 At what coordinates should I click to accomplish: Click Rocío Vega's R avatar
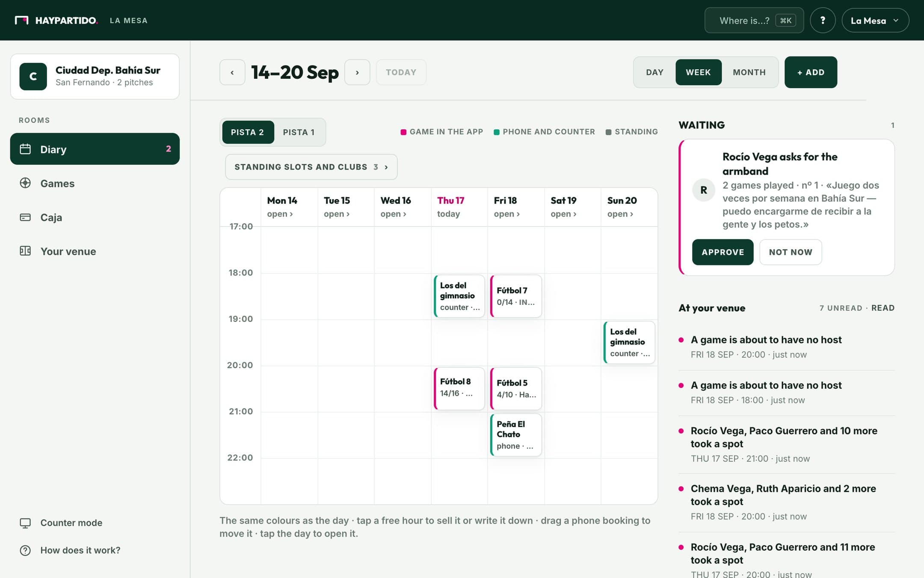[x=704, y=190]
